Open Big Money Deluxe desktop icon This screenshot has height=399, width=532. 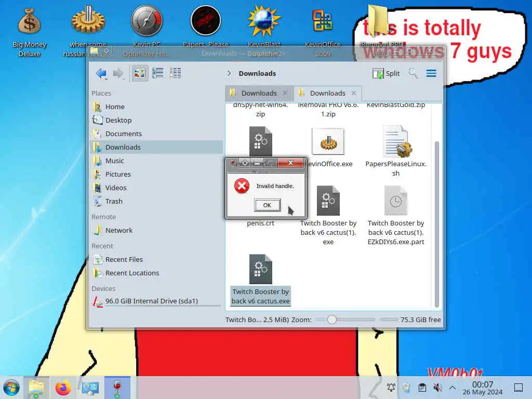click(29, 32)
